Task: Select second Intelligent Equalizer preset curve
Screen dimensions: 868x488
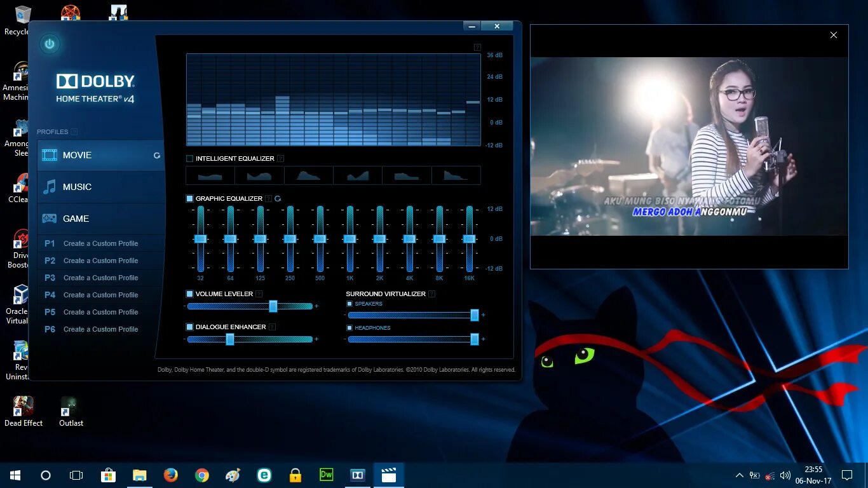Action: click(x=259, y=175)
